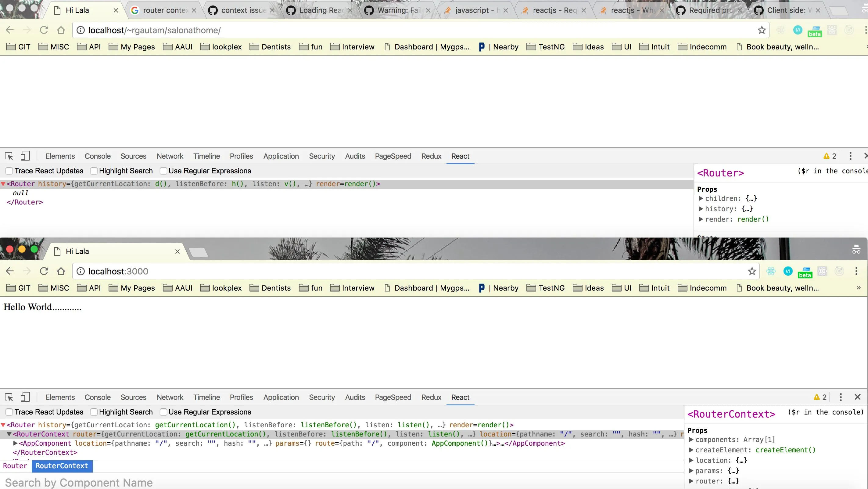Enable Trace React Updates in top panel
The width and height of the screenshot is (868, 489).
9,171
